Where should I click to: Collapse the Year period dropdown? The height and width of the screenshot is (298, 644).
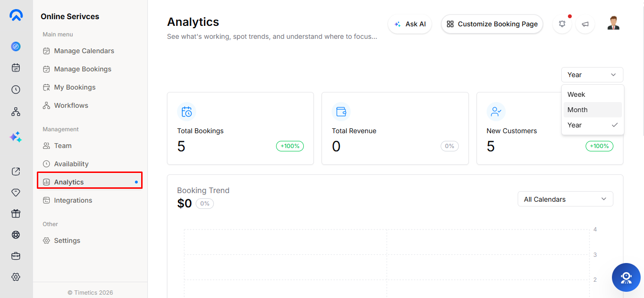point(592,75)
